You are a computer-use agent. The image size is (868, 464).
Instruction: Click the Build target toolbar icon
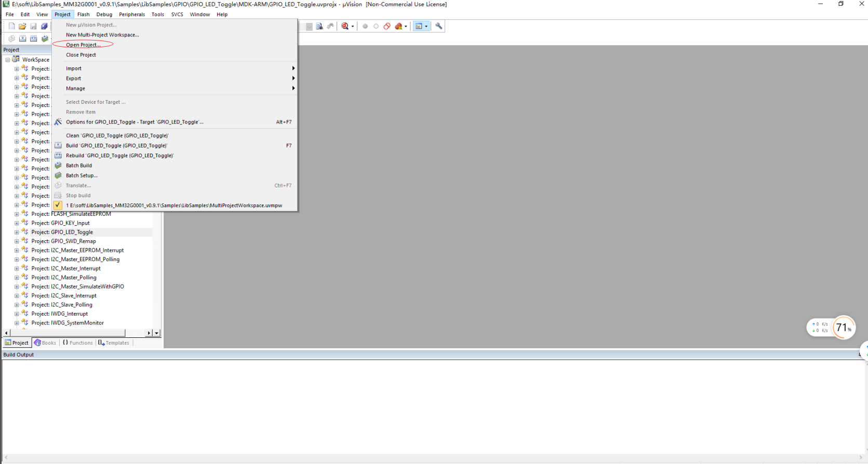[x=23, y=38]
